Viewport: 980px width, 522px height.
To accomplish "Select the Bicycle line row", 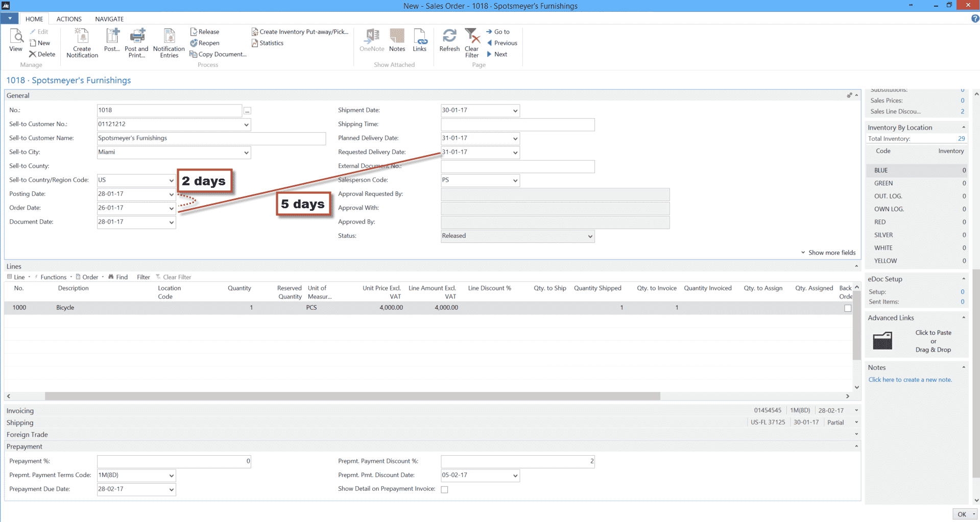I will click(428, 308).
